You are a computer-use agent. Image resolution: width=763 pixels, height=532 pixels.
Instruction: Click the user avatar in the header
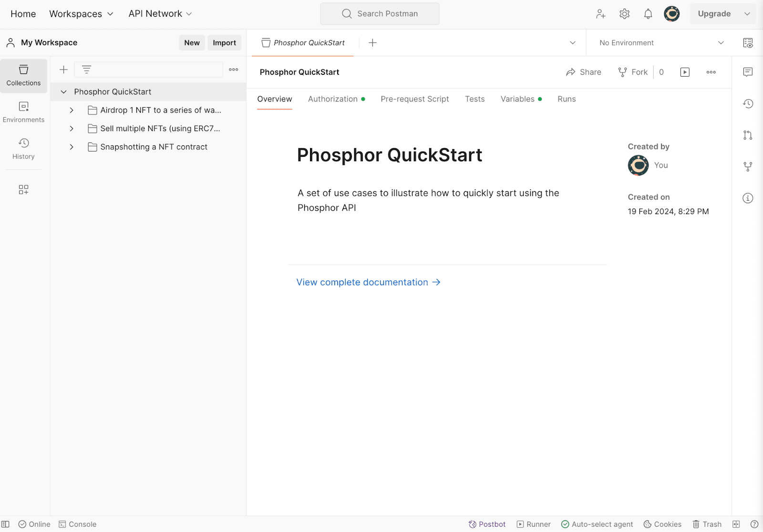click(x=672, y=14)
